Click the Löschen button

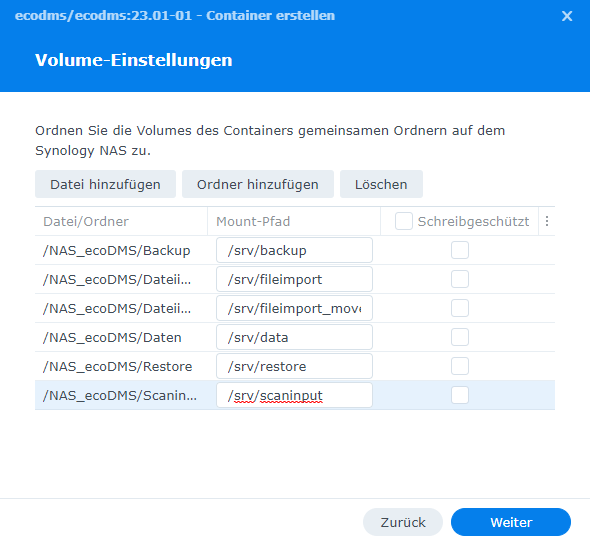point(381,184)
